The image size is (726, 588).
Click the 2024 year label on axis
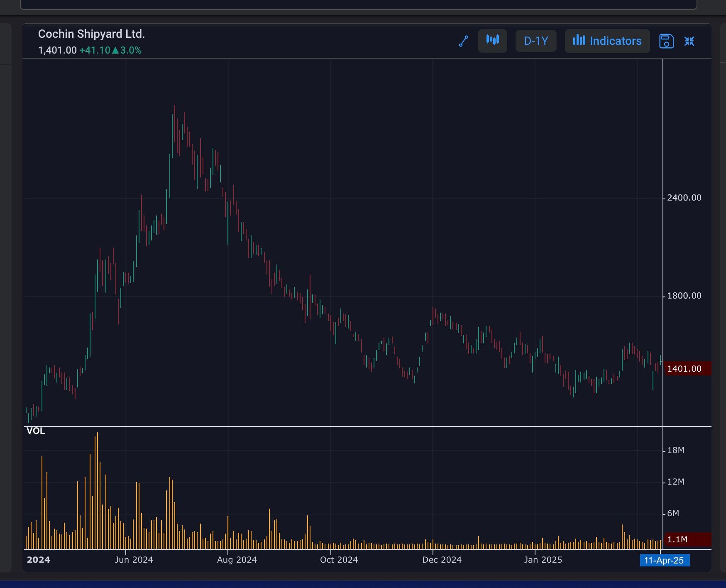click(38, 560)
